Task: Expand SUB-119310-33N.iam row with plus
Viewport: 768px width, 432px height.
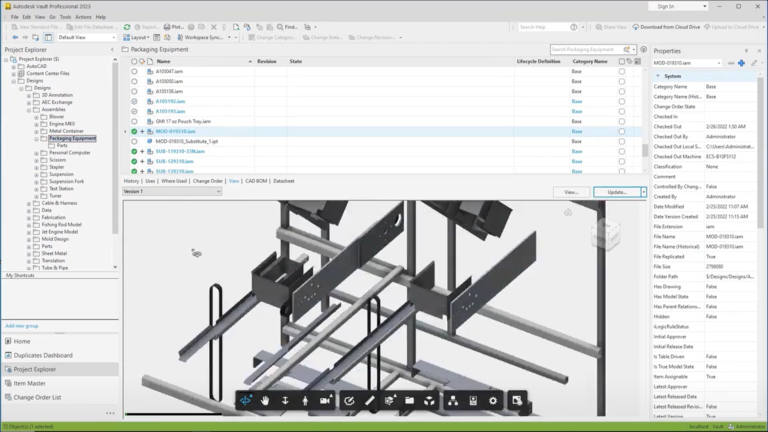Action: tap(143, 151)
